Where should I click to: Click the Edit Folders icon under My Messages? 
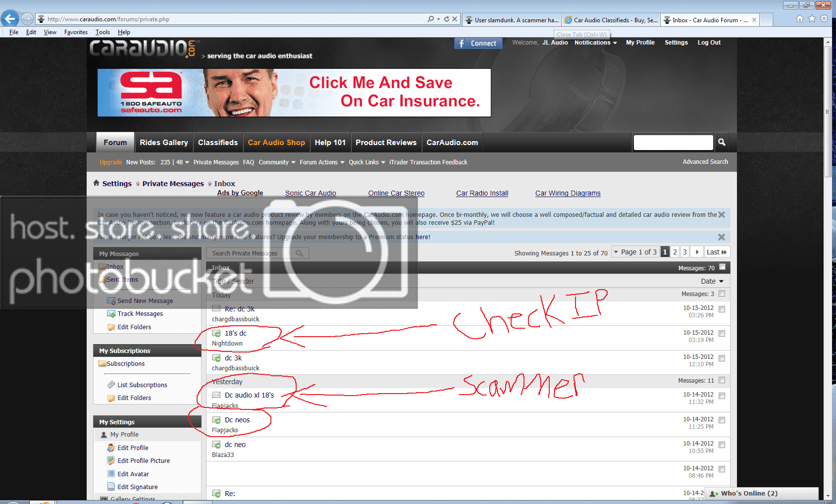tap(111, 327)
